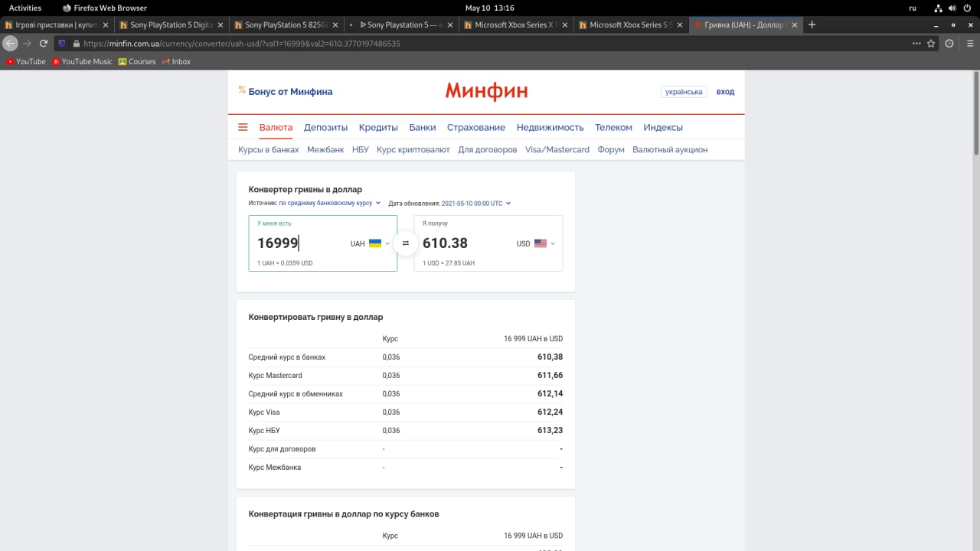Expand the source 'по среднему банковскому курсу' dropdown
The image size is (980, 551).
pos(329,204)
